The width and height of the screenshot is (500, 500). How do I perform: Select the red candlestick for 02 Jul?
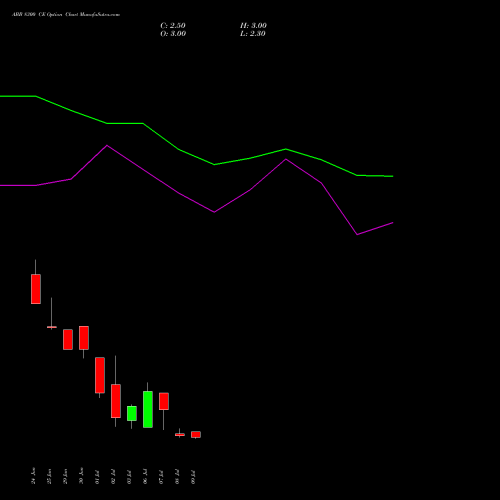[x=116, y=401]
